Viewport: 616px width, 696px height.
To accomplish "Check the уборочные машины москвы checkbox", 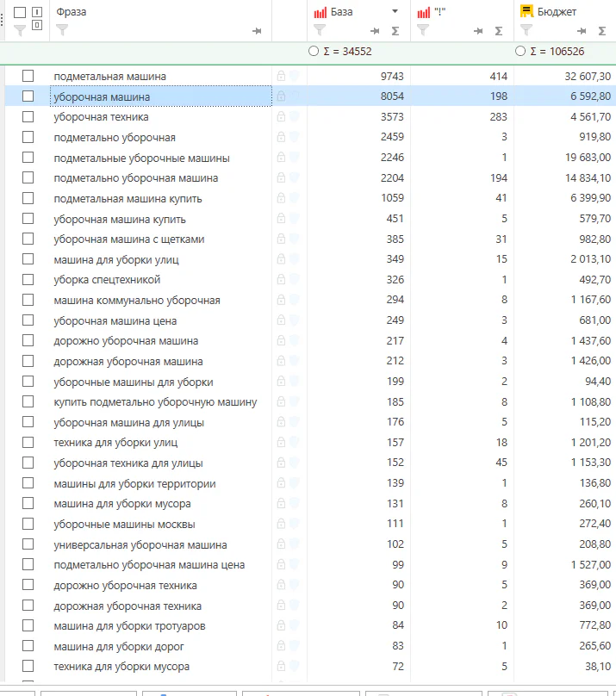I will tap(28, 524).
